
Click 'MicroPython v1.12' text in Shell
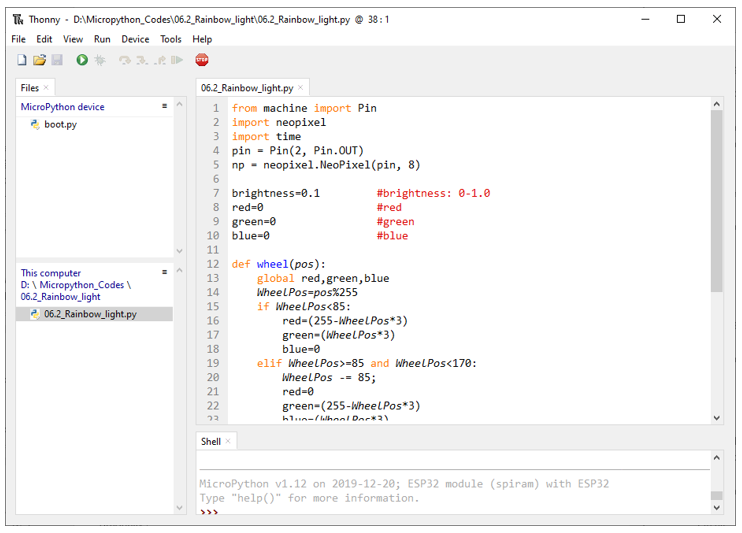pyautogui.click(x=253, y=484)
